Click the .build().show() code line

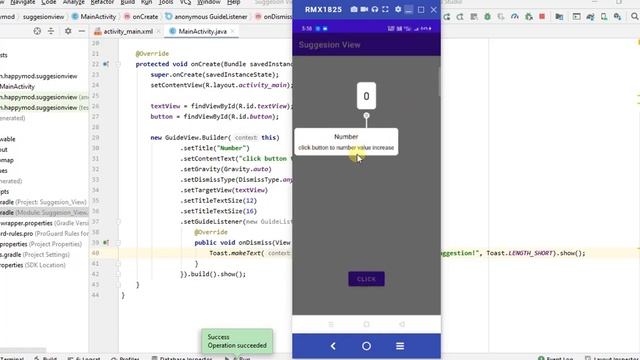pos(213,274)
